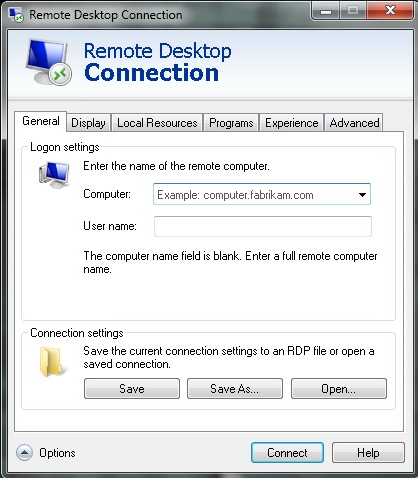
Task: Switch to the Advanced tab
Action: point(354,123)
